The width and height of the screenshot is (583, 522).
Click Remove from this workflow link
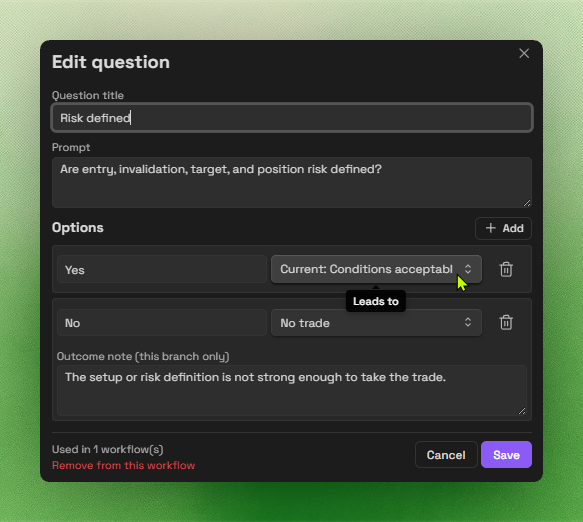point(123,465)
